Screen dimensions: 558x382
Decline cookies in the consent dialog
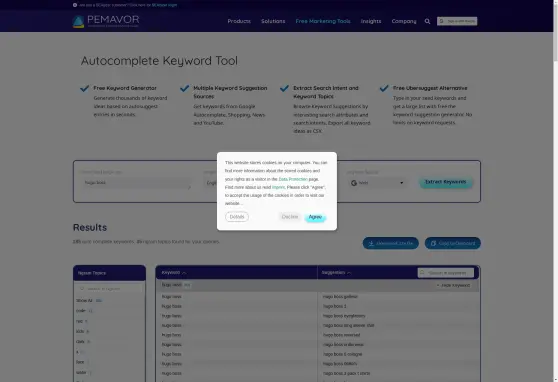[290, 216]
